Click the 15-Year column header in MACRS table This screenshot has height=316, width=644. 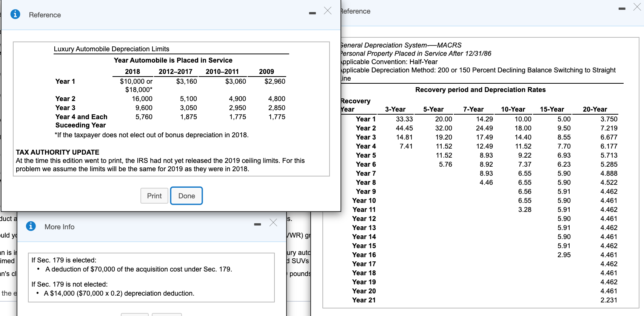(x=552, y=109)
